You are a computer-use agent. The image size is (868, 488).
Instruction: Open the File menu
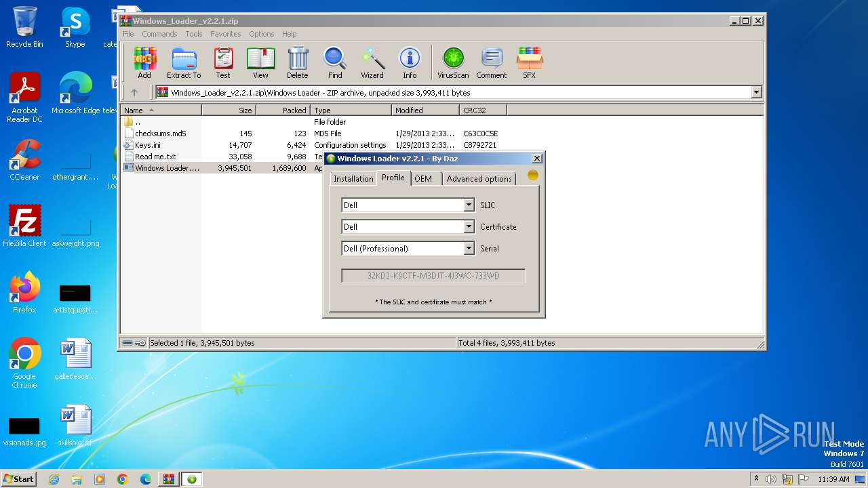click(128, 34)
